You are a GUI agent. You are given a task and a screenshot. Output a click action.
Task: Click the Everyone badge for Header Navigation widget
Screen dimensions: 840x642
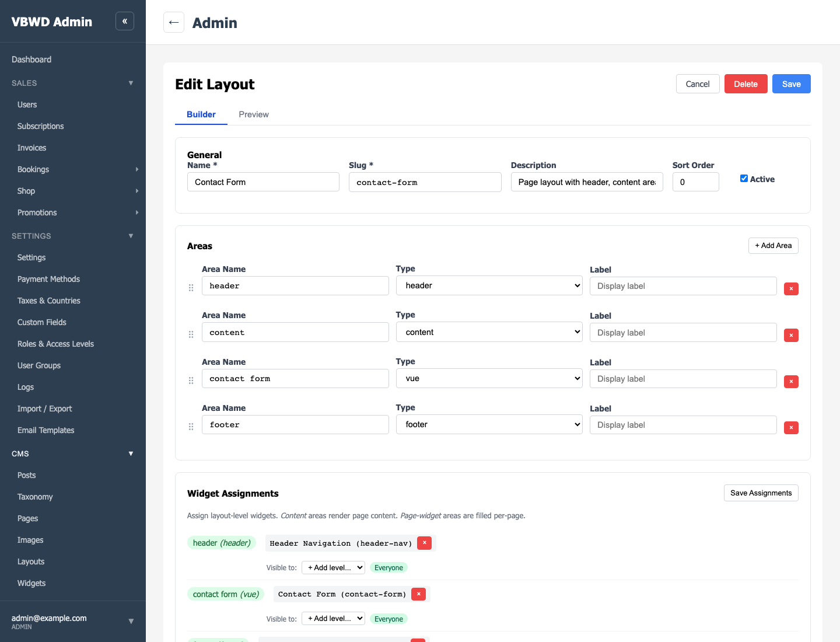(x=388, y=568)
